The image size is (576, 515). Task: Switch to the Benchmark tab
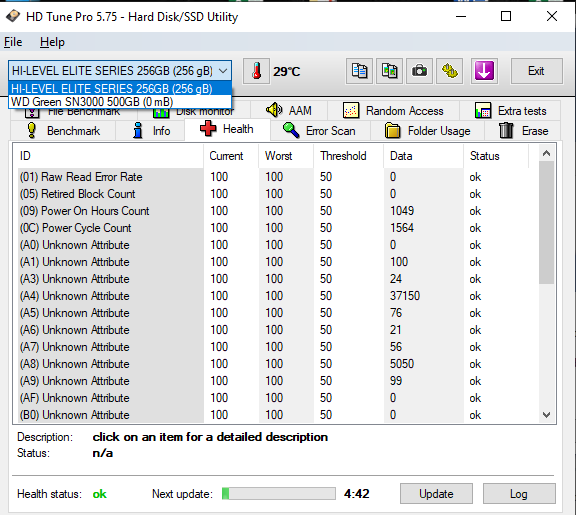point(64,131)
